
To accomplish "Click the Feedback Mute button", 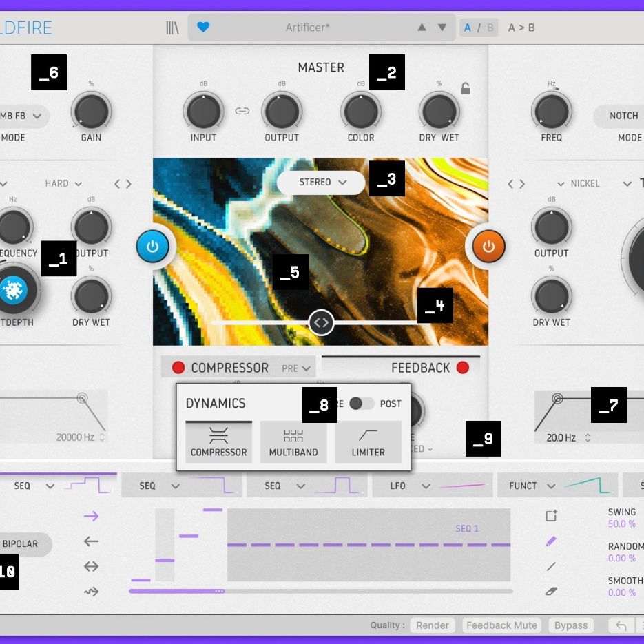I will 501,625.
